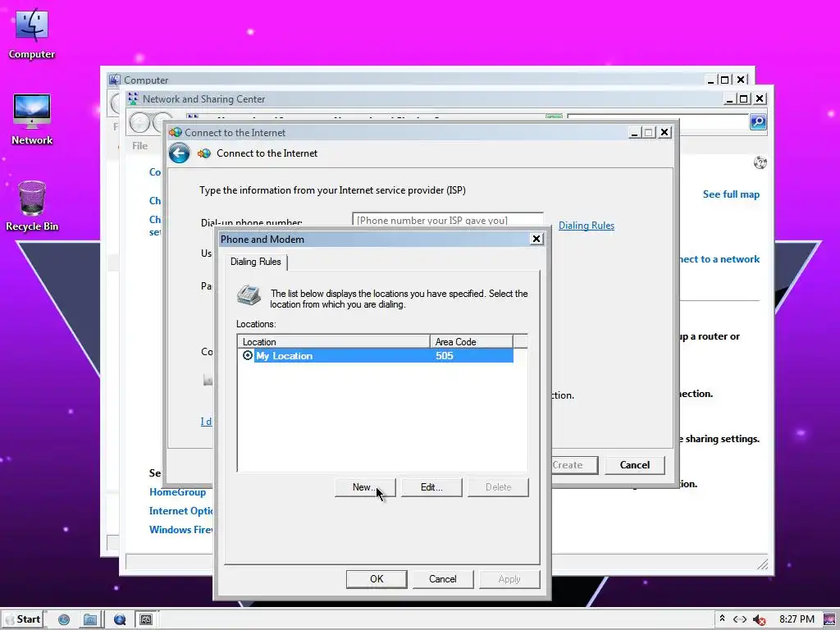
Task: Click the network connection tray icon
Action: tap(740, 619)
